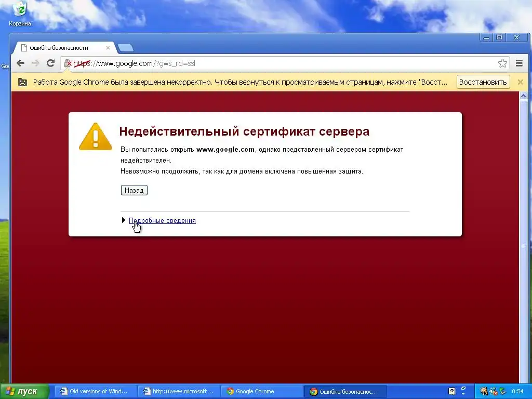Close the Ошибка безопасности tab
Screen dimensions: 532x399
click(x=108, y=48)
